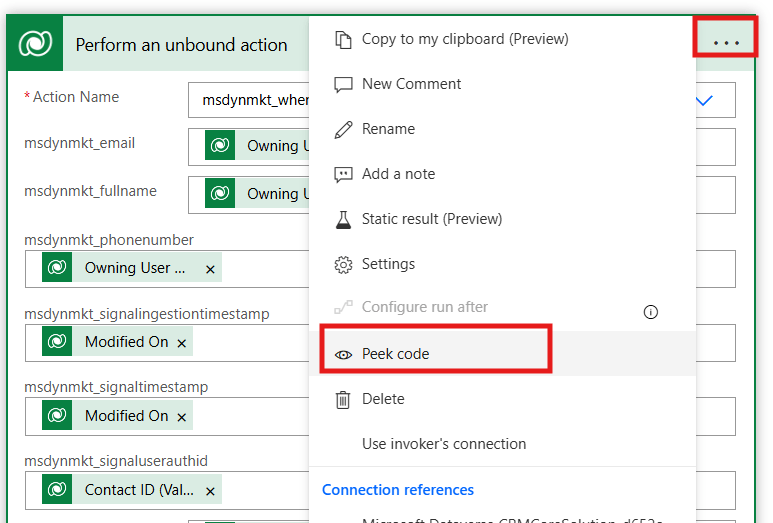
Task: Click the trash can icon next to Delete
Action: tap(343, 399)
